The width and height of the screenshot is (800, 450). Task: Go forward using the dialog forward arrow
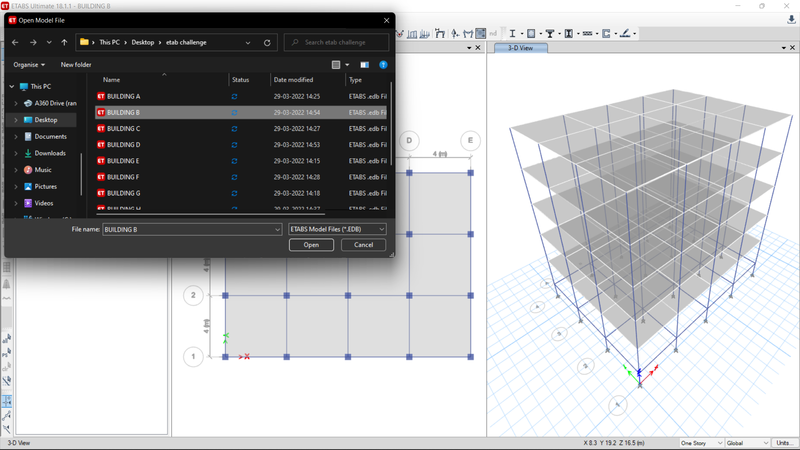(33, 42)
